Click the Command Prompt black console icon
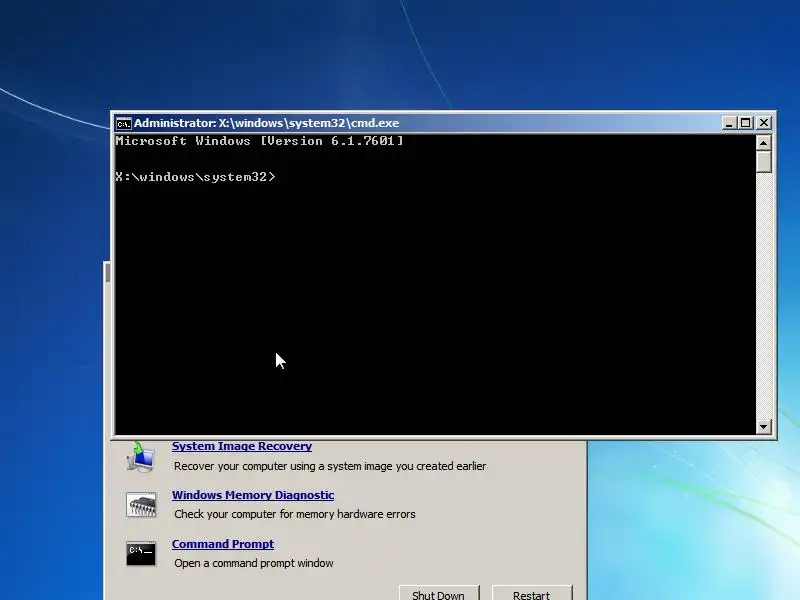 (x=141, y=554)
